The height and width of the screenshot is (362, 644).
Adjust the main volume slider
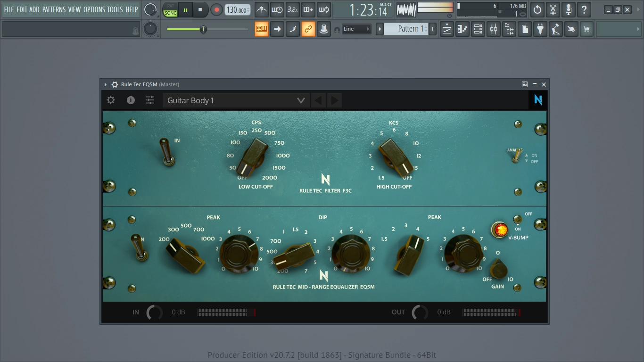click(207, 29)
